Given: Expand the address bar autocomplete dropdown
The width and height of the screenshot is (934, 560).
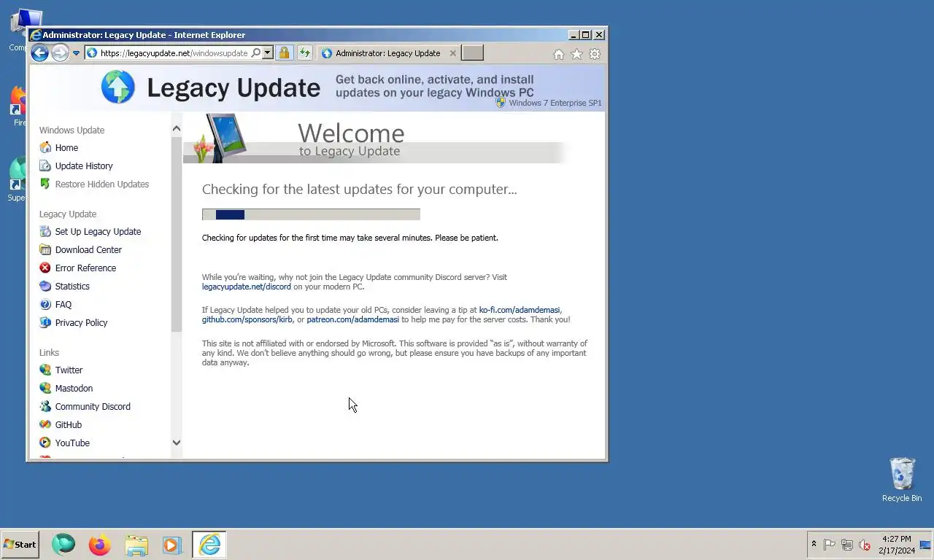Looking at the screenshot, I should click(x=268, y=53).
